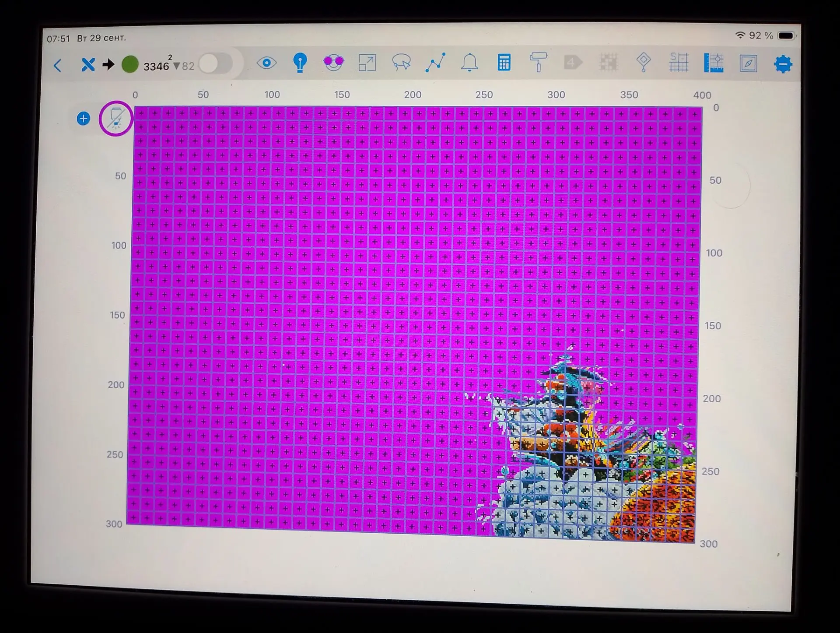Open the bell notifications icon
Screen dimensions: 840x633
pyautogui.click(x=469, y=63)
